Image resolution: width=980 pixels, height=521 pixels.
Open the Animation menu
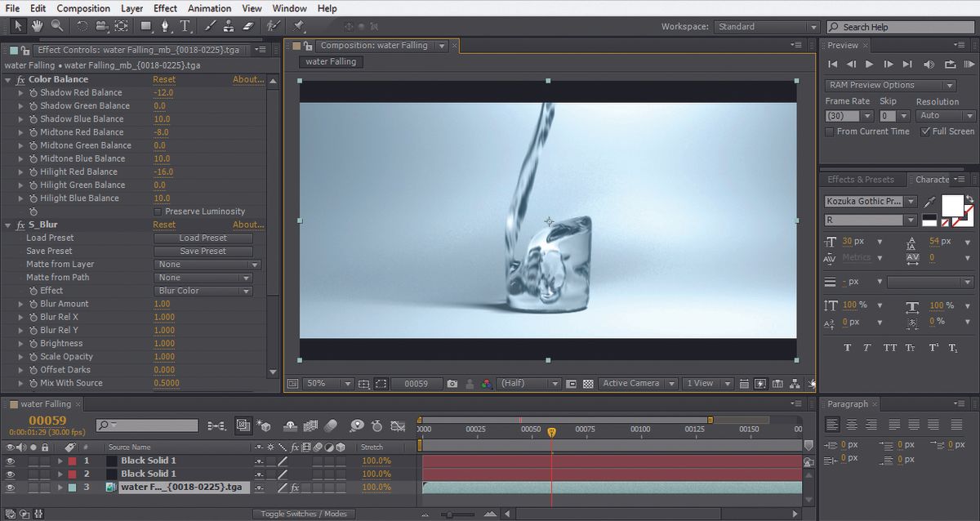(209, 8)
